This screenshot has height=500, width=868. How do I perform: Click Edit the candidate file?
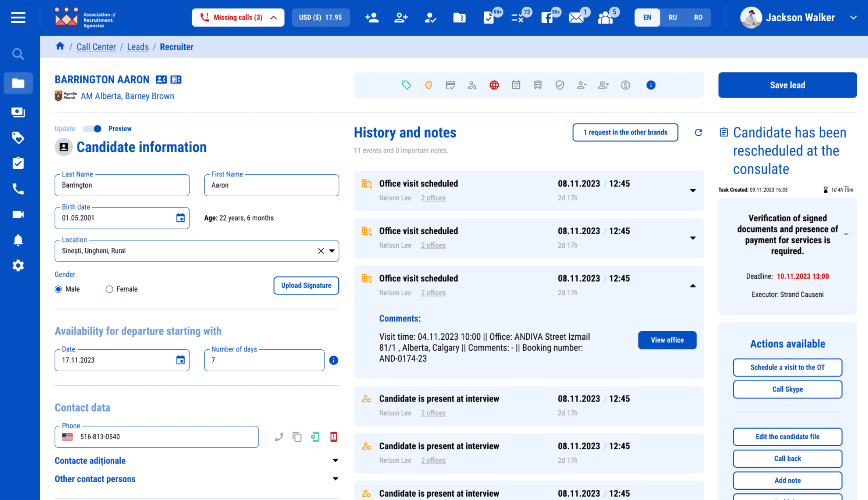(787, 437)
